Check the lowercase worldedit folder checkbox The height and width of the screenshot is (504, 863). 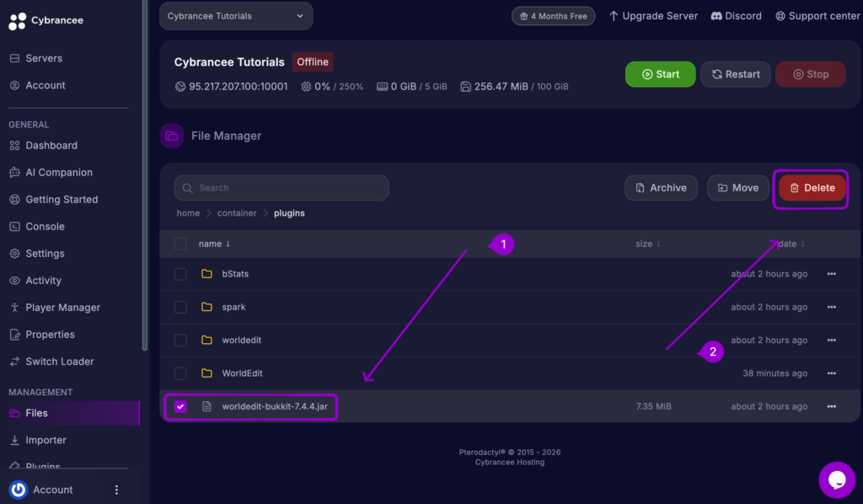[180, 340]
